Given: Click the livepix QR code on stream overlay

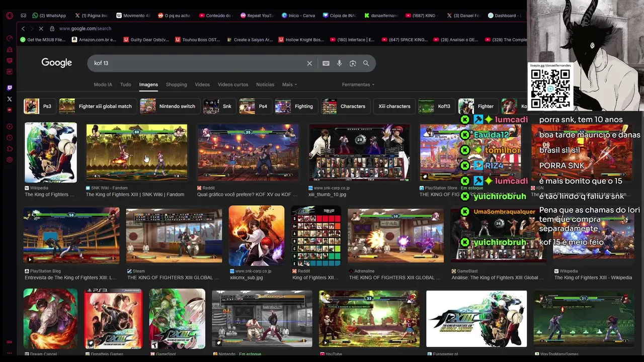Looking at the screenshot, I should tap(550, 88).
